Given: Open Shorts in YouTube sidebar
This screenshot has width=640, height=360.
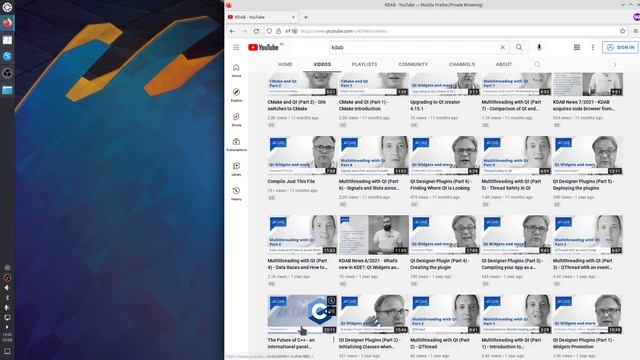Looking at the screenshot, I should coord(236,120).
